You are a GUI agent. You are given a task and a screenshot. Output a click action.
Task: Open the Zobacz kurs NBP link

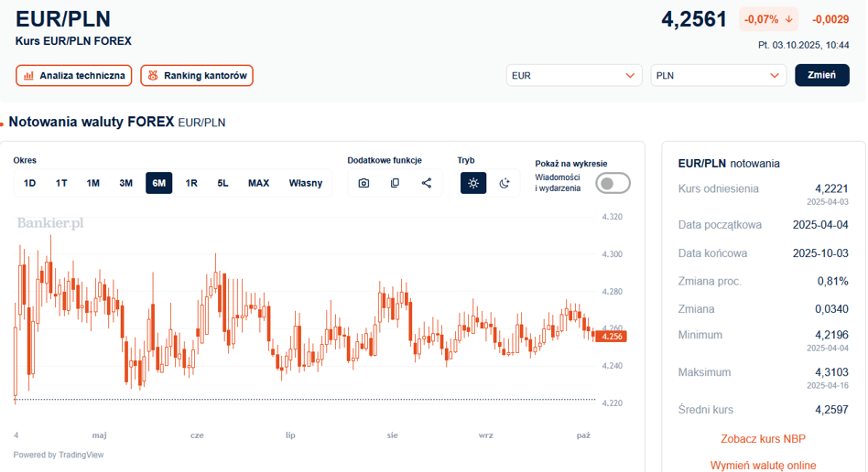click(x=763, y=439)
